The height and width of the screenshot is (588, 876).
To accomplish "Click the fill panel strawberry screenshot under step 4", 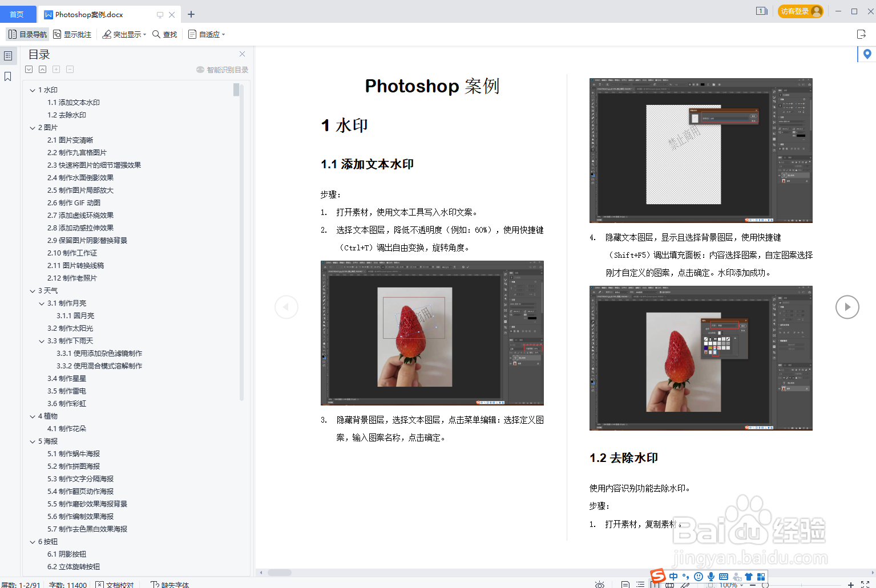I will click(701, 358).
